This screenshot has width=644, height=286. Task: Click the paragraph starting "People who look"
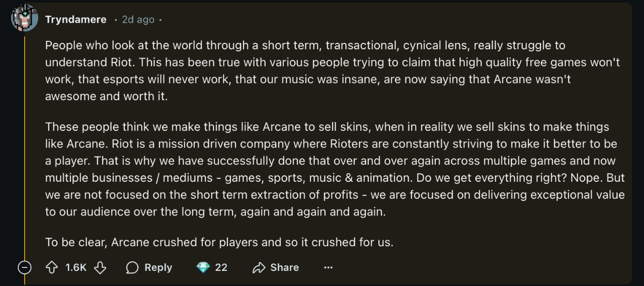tap(302, 70)
